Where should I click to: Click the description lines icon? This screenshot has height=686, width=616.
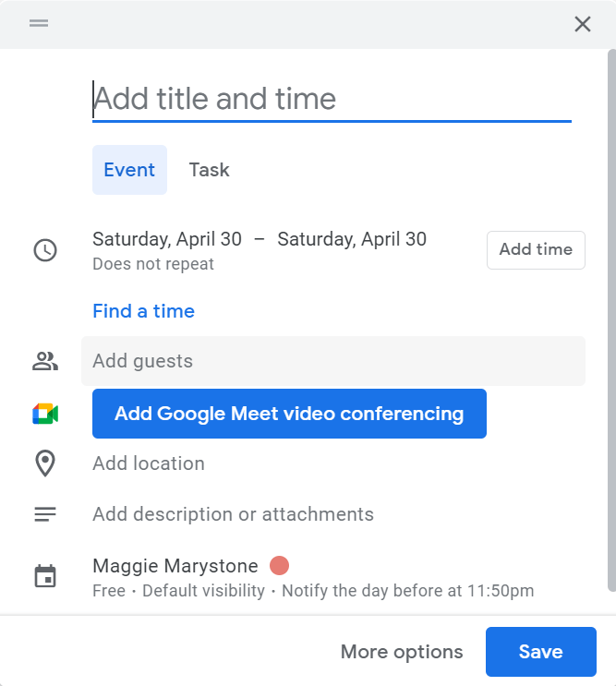pos(45,514)
